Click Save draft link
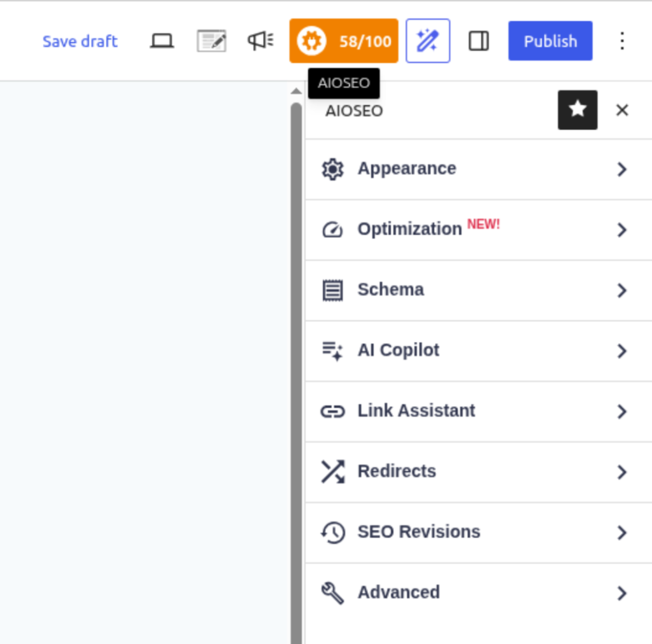The height and width of the screenshot is (644, 652). coord(80,41)
